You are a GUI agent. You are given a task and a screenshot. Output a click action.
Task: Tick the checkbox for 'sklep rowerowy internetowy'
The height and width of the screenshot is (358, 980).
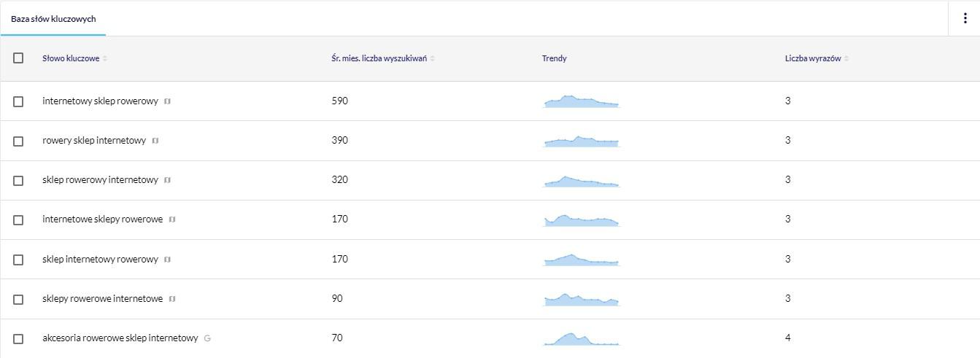click(18, 180)
